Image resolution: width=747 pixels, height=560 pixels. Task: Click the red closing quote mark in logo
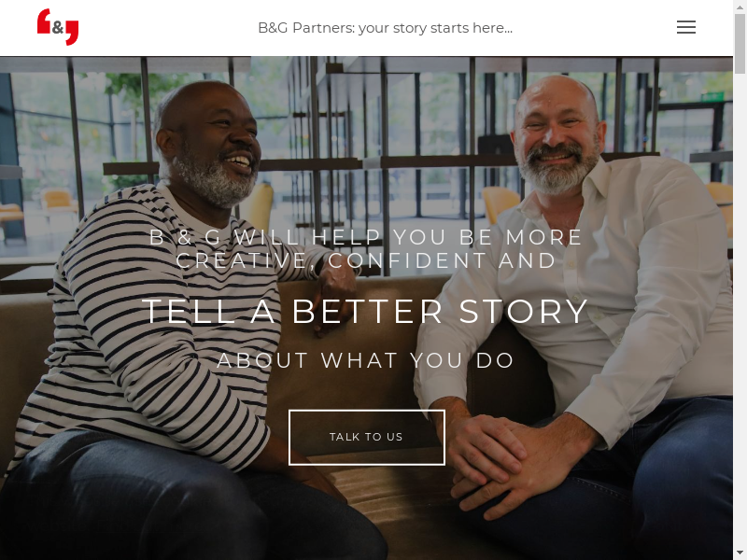point(72,33)
